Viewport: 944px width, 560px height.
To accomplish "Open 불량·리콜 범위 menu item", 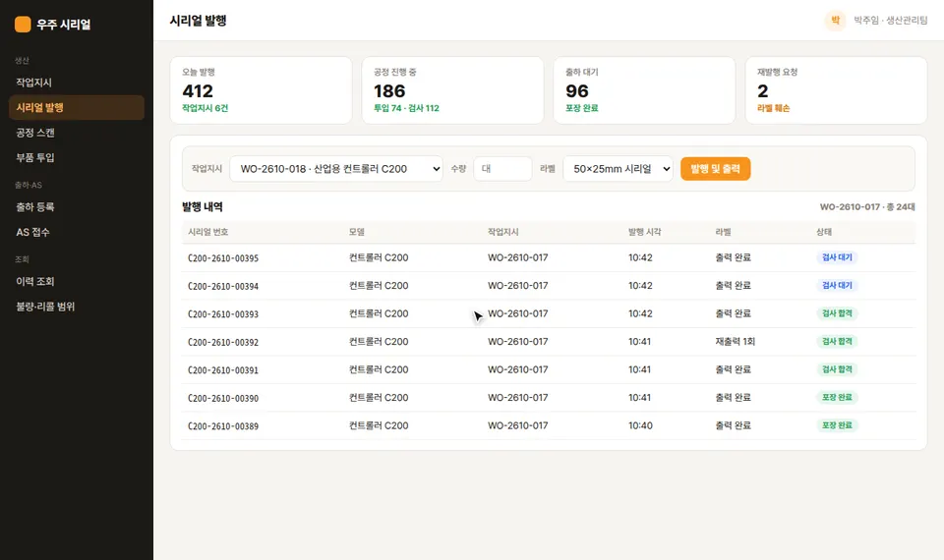I will coord(77,307).
